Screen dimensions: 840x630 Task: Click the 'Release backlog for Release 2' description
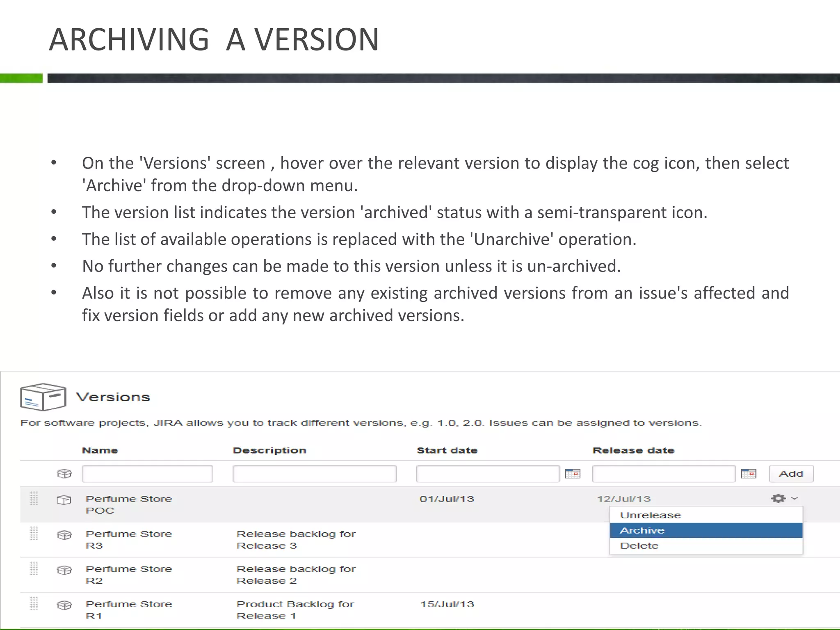tap(296, 575)
